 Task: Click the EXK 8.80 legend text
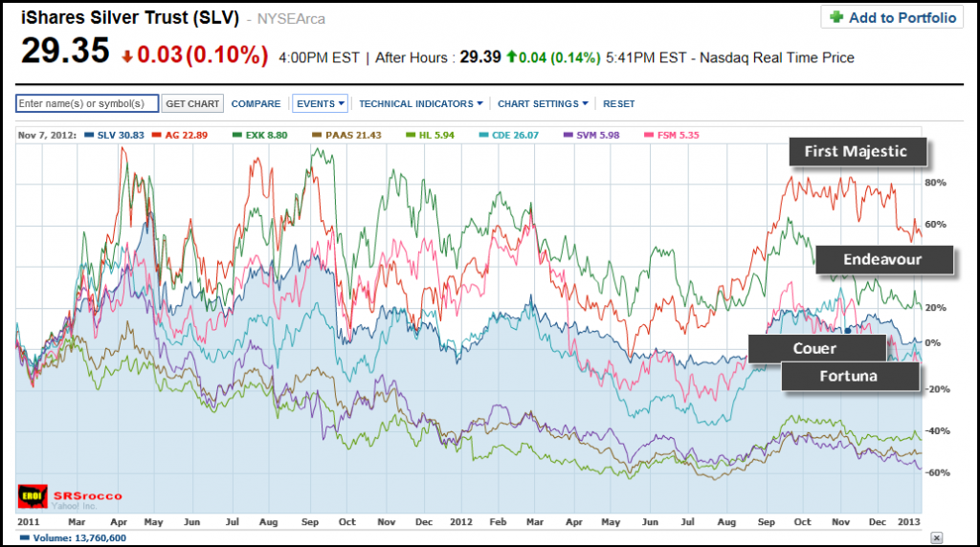click(x=266, y=135)
